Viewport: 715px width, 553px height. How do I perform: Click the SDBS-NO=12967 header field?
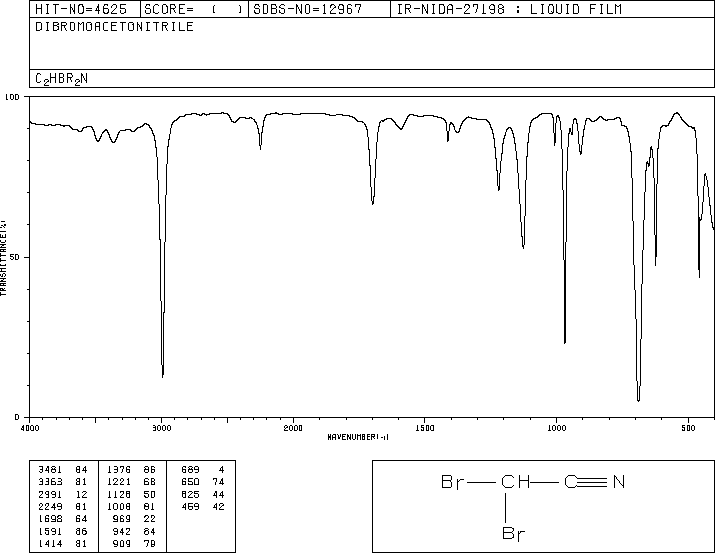(319, 9)
